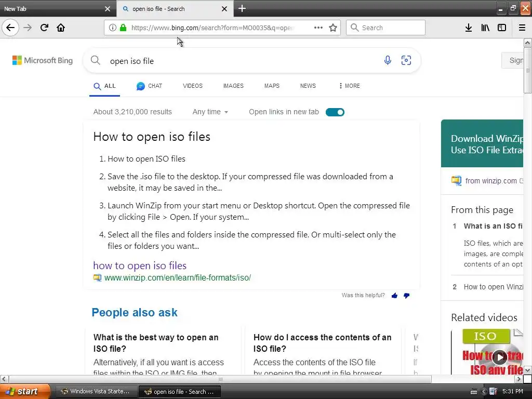Open the how to open iso files link
The height and width of the screenshot is (399, 532).
pos(140,265)
